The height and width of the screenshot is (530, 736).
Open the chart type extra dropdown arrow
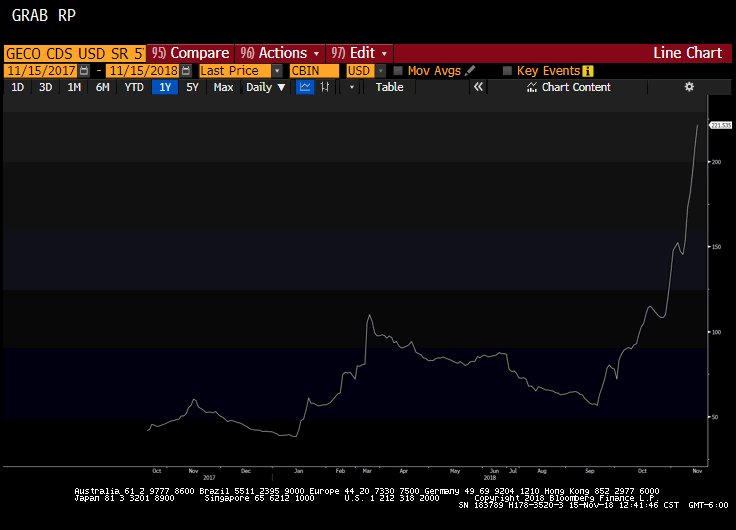[x=352, y=87]
